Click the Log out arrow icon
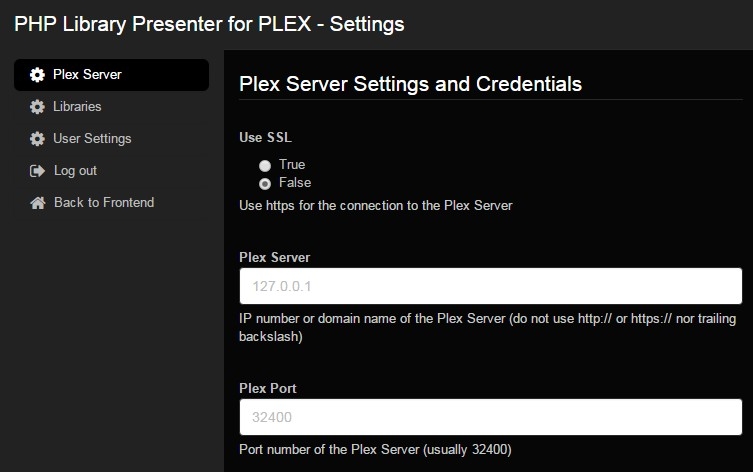753x472 pixels. [x=37, y=171]
